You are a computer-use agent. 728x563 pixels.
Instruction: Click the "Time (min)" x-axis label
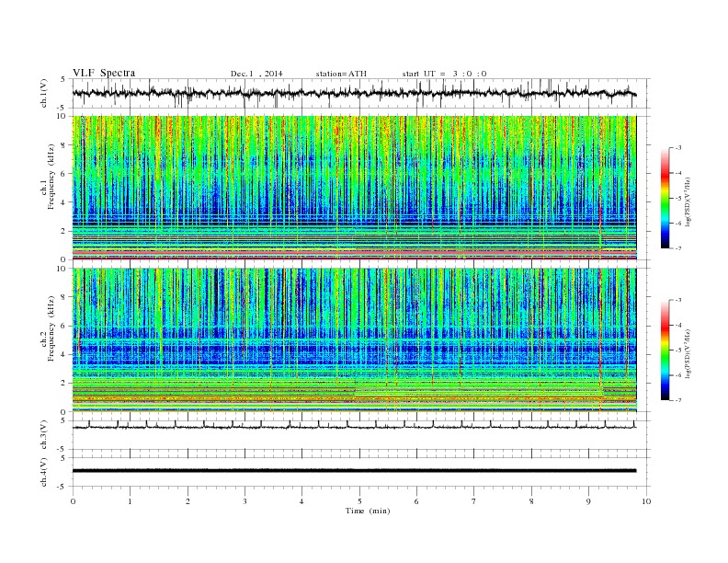[x=368, y=511]
